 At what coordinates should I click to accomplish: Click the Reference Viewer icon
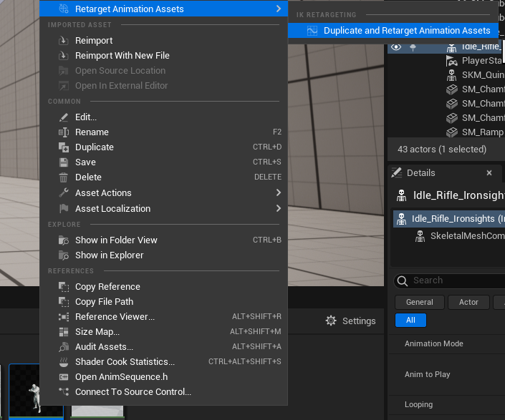point(64,317)
